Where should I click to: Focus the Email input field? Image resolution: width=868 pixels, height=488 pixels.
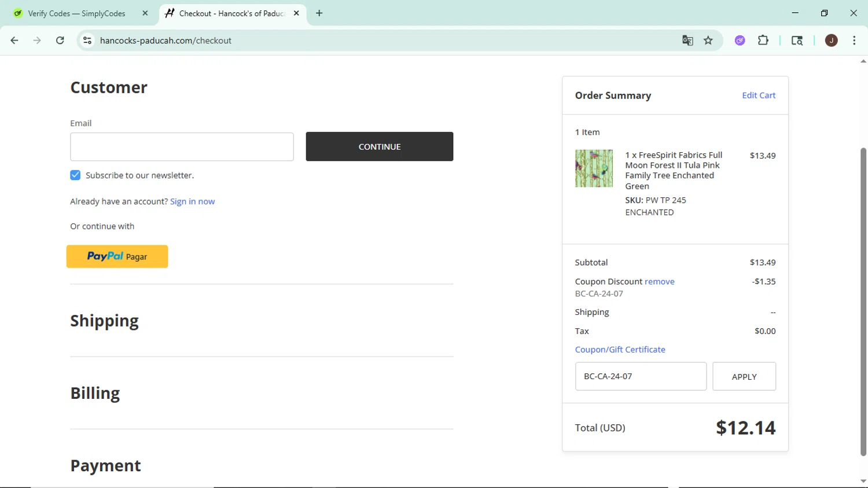click(x=182, y=147)
